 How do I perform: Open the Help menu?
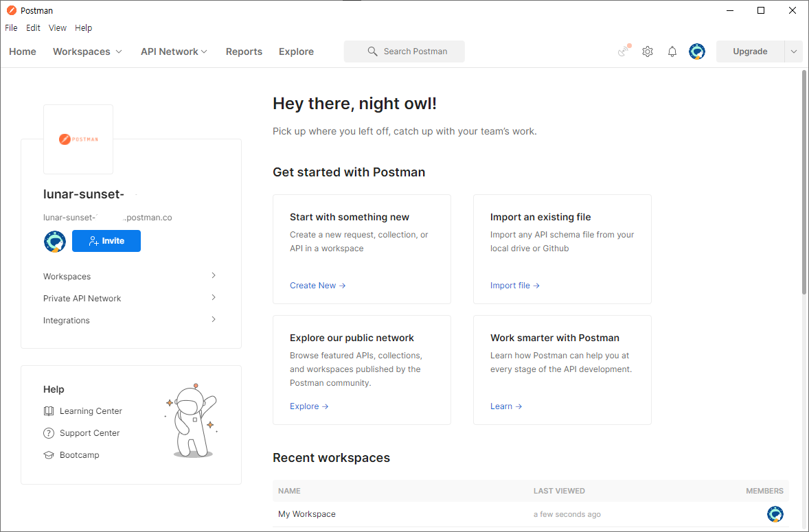(x=83, y=28)
